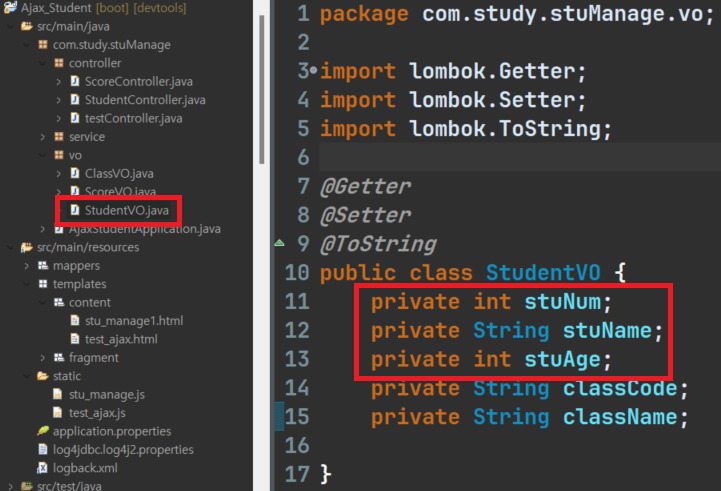Click the static folder icon
This screenshot has height=491, width=721.
[x=43, y=376]
